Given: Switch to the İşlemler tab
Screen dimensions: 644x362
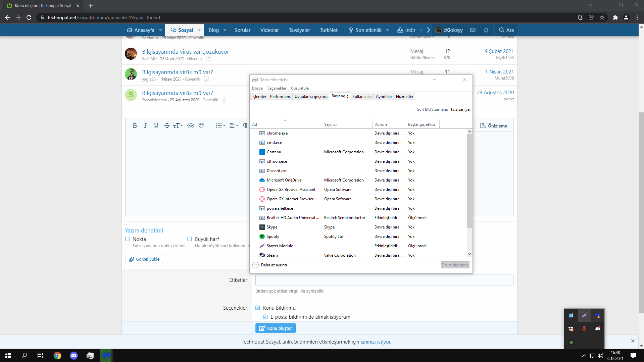Looking at the screenshot, I should click(259, 97).
